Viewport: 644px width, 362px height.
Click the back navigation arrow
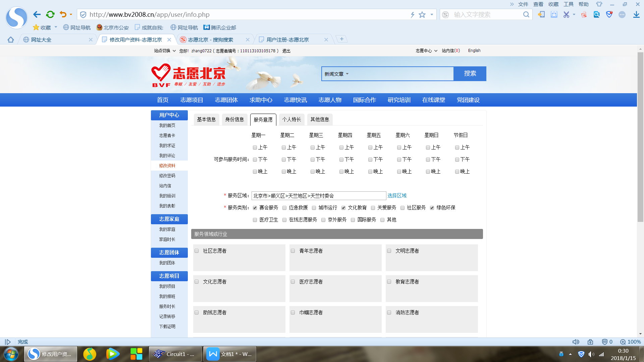click(x=37, y=14)
